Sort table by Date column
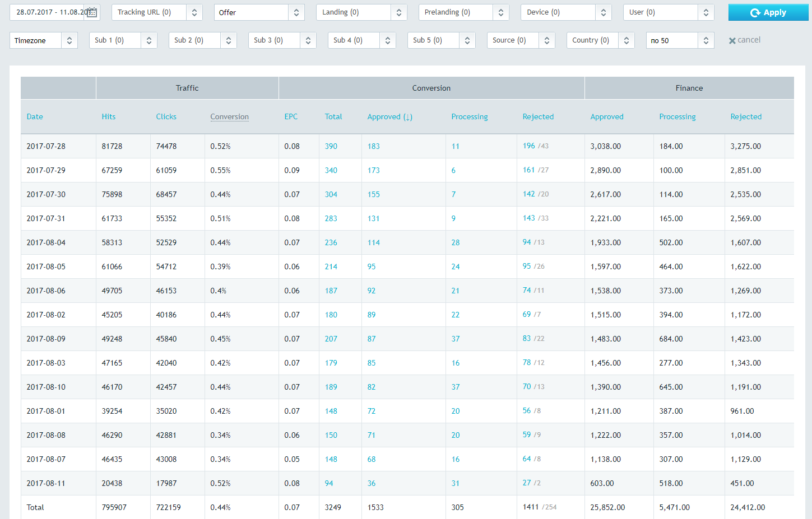The height and width of the screenshot is (519, 812). [x=35, y=116]
